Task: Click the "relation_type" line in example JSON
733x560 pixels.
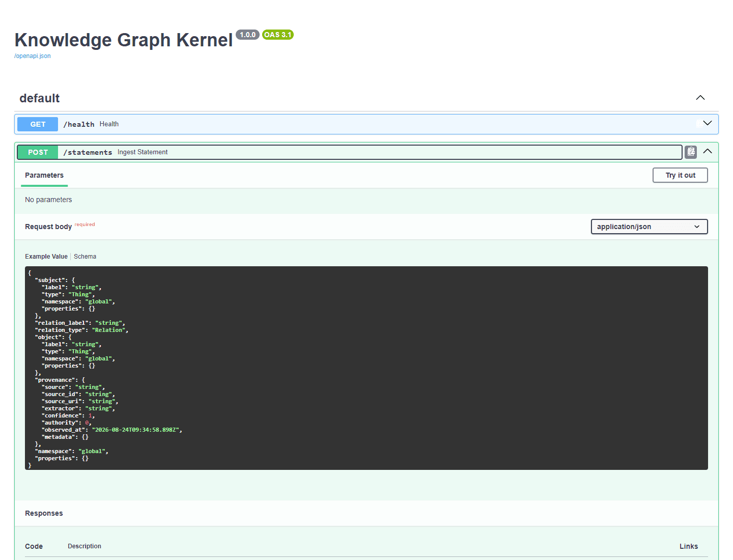Action: pyautogui.click(x=81, y=330)
